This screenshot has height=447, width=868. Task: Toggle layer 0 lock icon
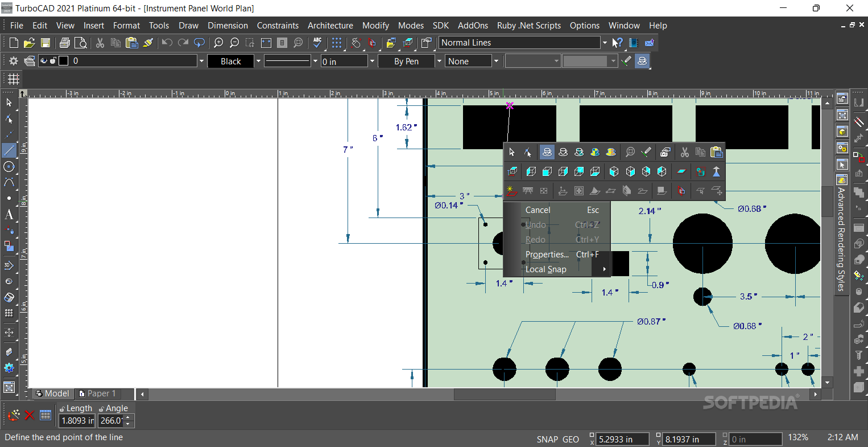point(53,61)
